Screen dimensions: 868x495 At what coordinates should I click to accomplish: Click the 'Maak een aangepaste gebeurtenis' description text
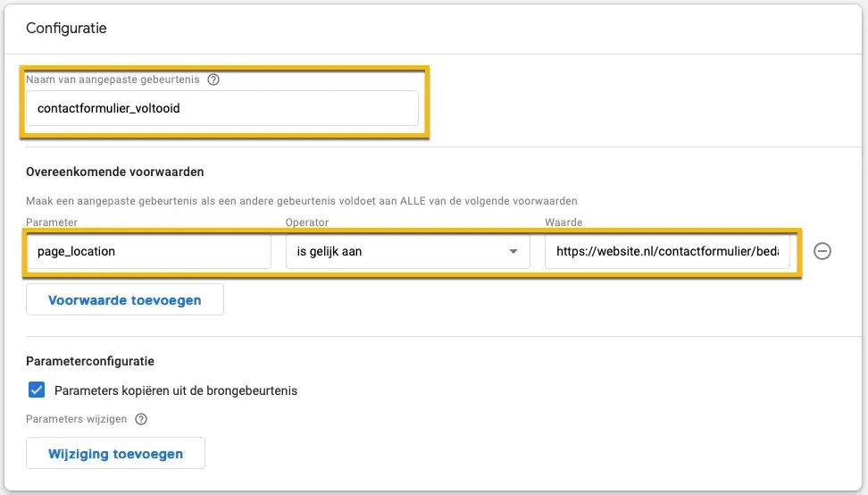301,201
